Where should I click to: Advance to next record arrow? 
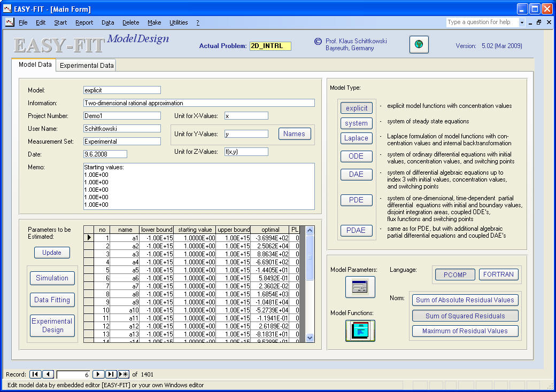(x=98, y=374)
